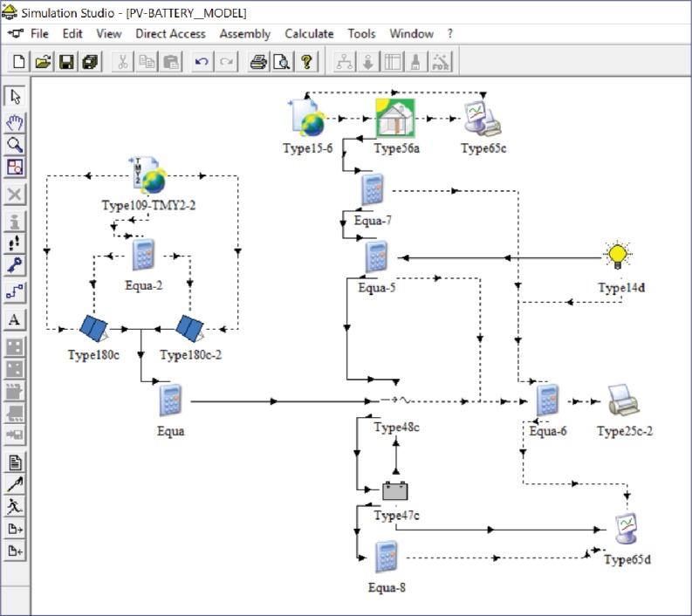Select the Type48c inverter component

point(396,400)
